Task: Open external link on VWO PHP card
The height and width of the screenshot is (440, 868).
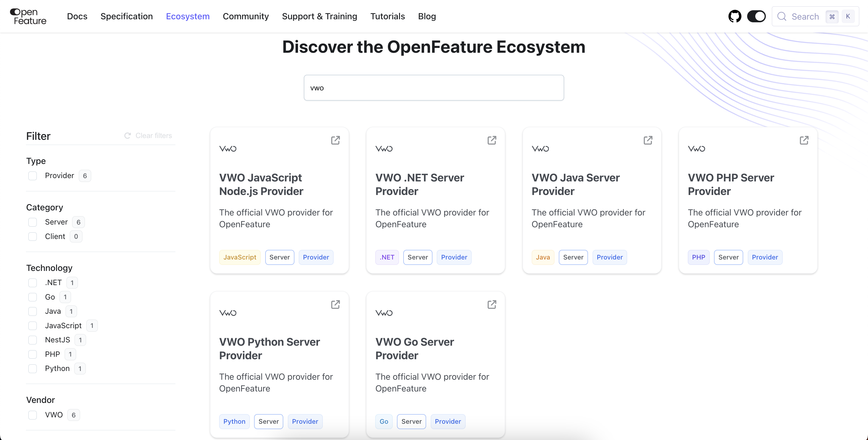Action: pyautogui.click(x=804, y=140)
